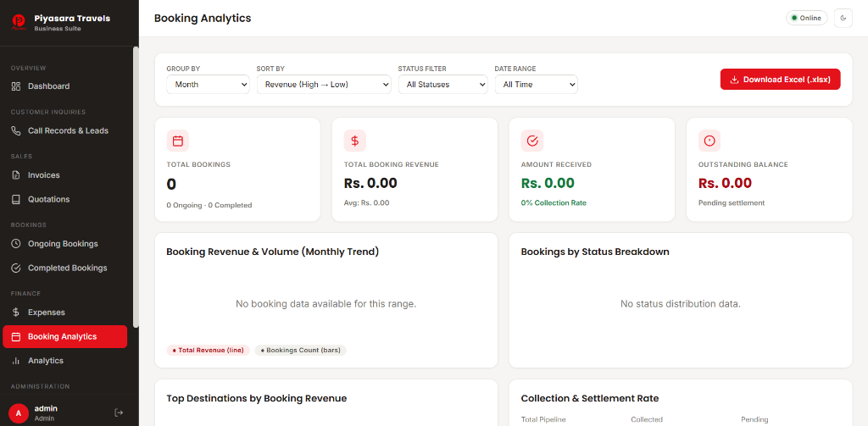Viewport: 868px width, 426px height.
Task: Click the Collection & Settlement Rate heading
Action: coord(590,398)
